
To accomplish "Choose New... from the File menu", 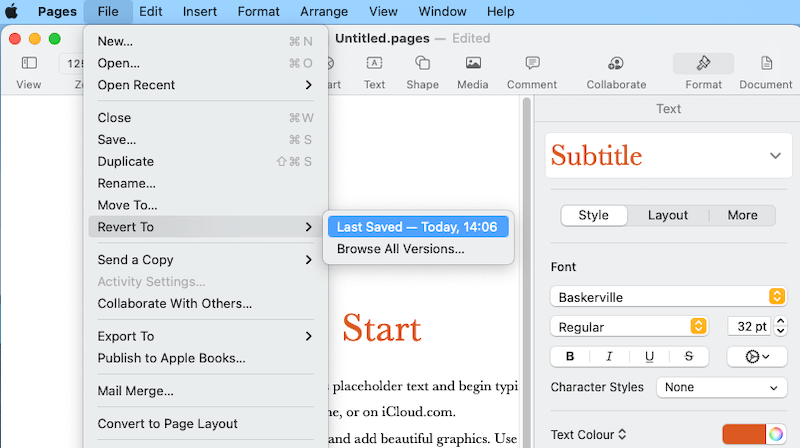I will [206, 41].
